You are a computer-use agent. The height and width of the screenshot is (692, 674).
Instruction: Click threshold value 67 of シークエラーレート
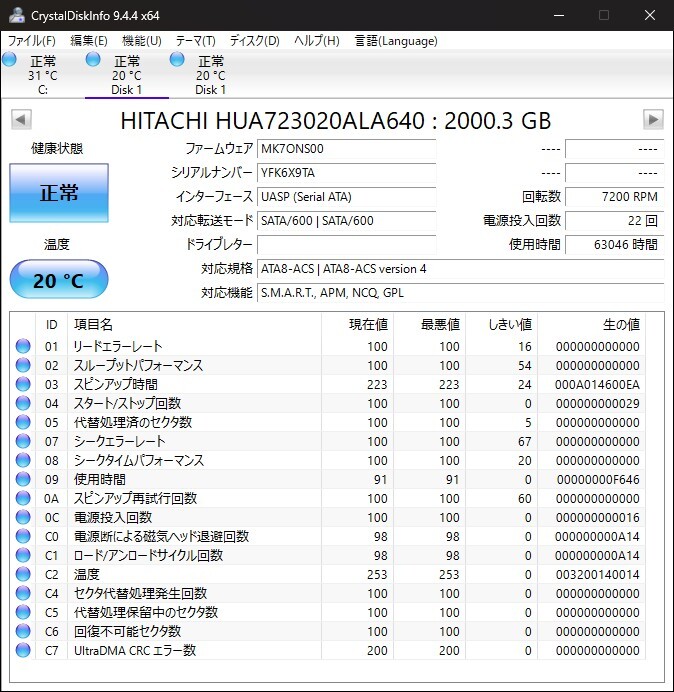click(x=525, y=441)
